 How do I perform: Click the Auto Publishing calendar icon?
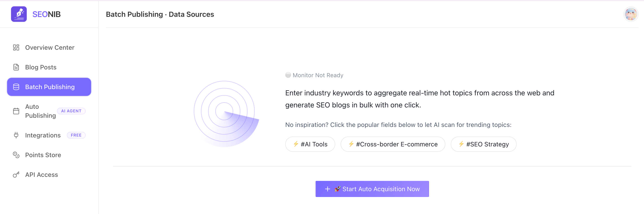tap(16, 111)
